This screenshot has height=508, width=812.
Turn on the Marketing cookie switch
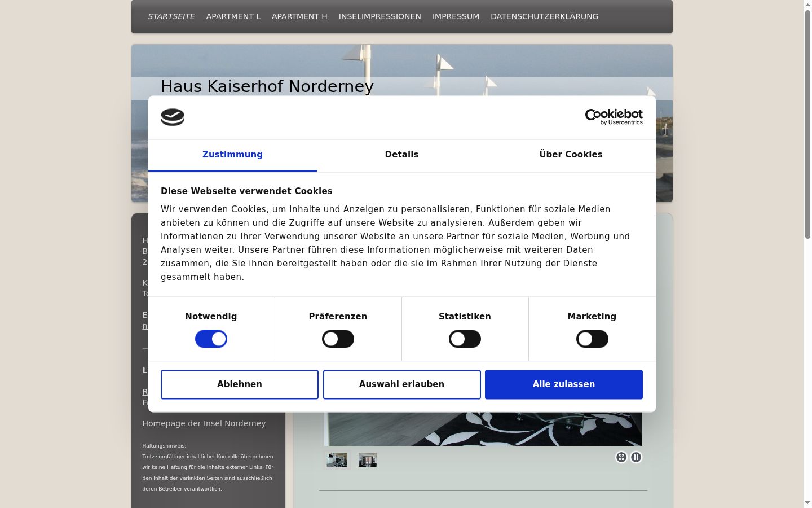592,339
